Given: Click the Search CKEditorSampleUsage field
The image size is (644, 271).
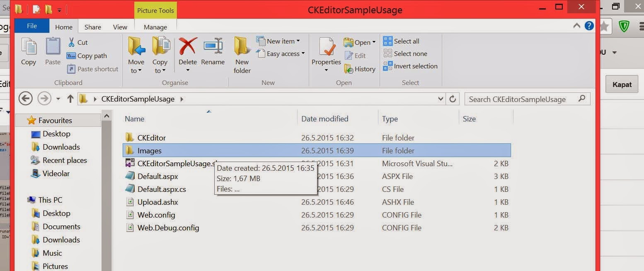Looking at the screenshot, I should (527, 99).
